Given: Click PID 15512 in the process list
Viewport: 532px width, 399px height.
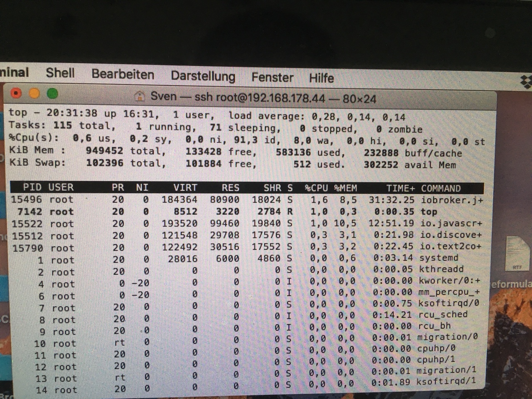Looking at the screenshot, I should pos(28,236).
